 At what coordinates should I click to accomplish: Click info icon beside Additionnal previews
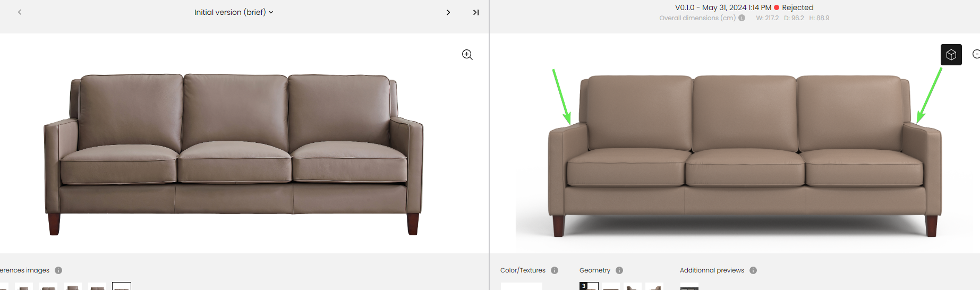point(753,270)
